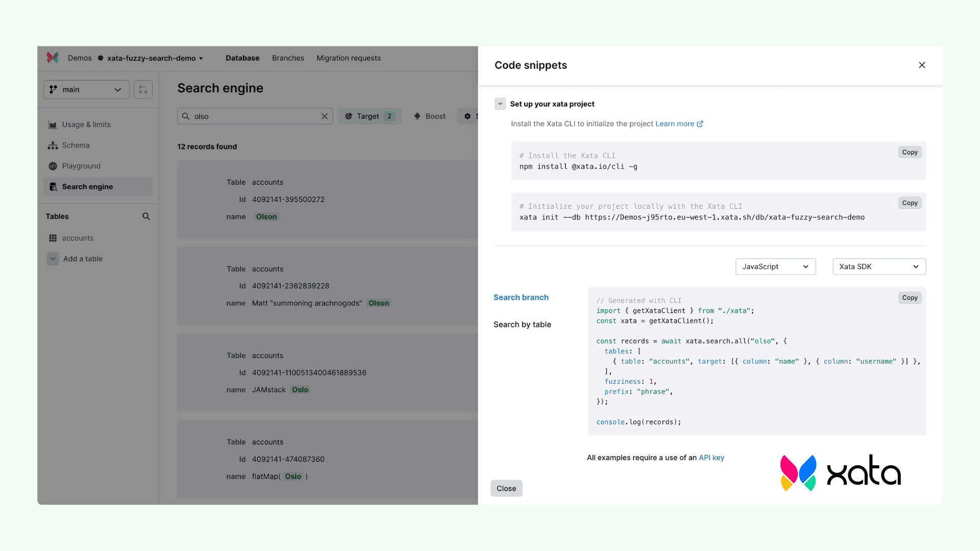980x551 pixels.
Task: Click the Id 4092141-395500272 value
Action: (288, 199)
